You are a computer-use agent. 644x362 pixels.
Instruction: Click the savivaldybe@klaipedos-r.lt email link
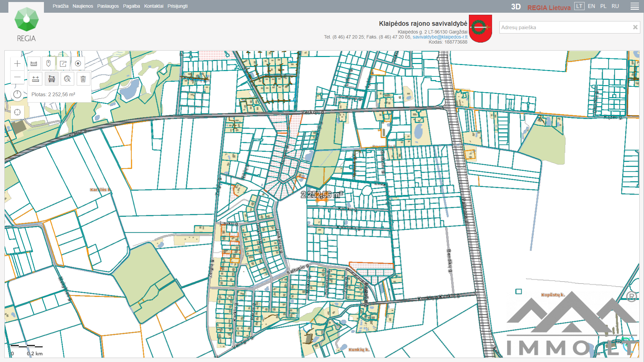click(440, 37)
